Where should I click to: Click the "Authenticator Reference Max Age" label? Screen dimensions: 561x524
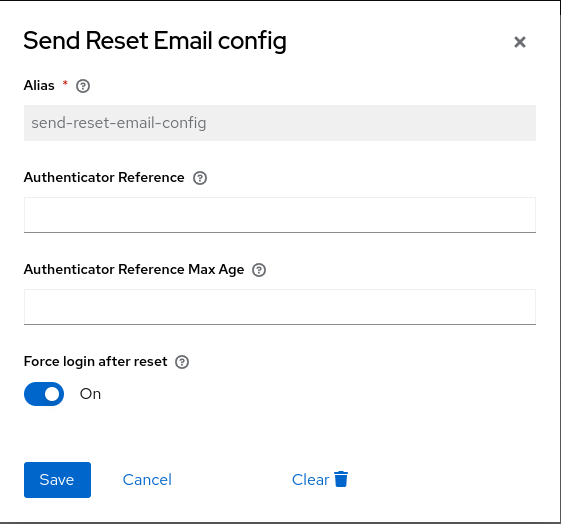pyautogui.click(x=134, y=269)
